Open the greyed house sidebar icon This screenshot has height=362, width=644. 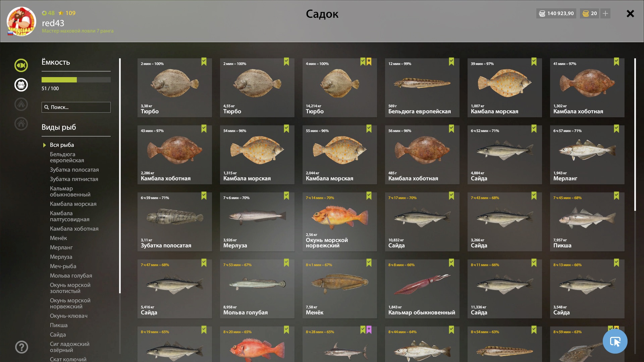(x=21, y=124)
